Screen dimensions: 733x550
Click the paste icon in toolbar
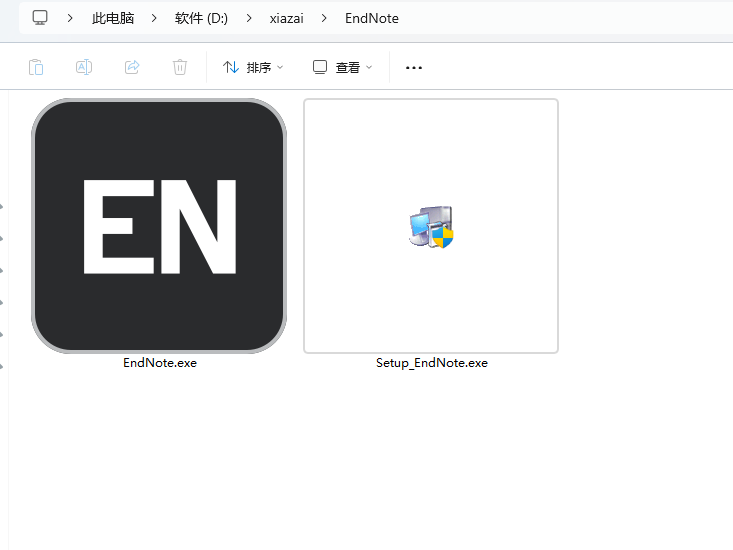point(36,67)
